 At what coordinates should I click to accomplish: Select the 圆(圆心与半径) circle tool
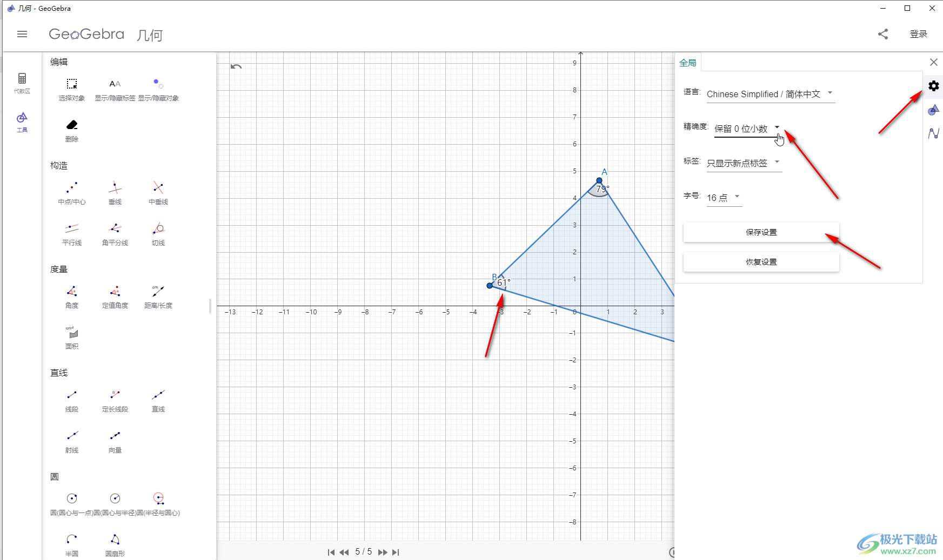[115, 504]
